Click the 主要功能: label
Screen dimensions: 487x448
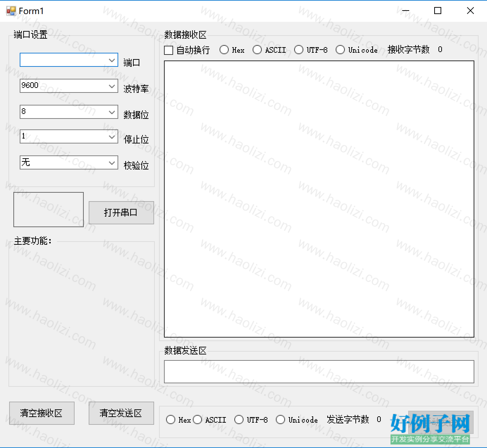(33, 241)
